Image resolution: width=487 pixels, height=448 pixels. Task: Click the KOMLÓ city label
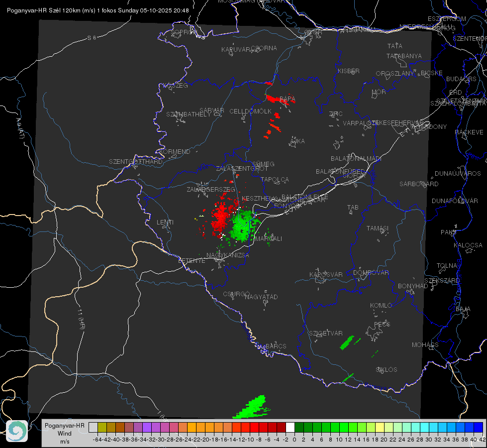point(381,306)
